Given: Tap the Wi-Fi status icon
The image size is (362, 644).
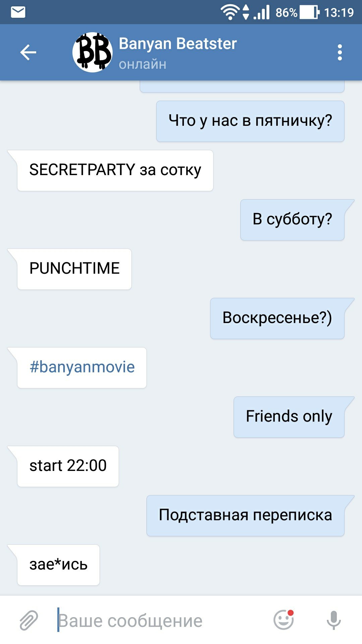Looking at the screenshot, I should tap(230, 12).
